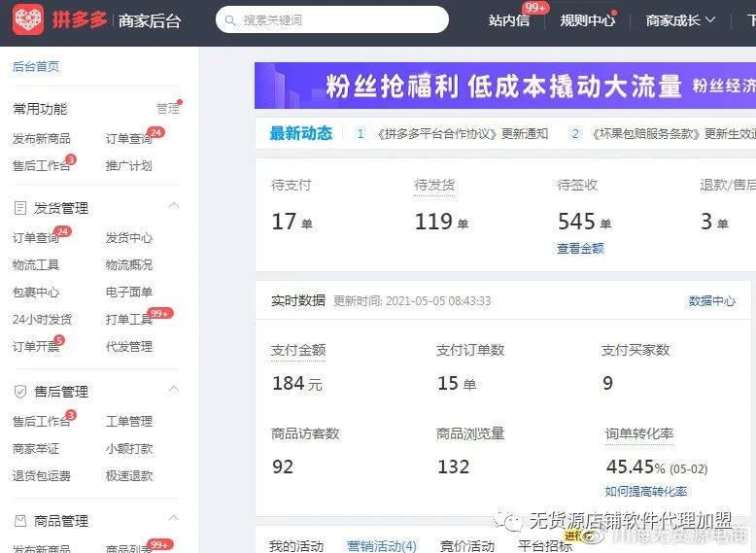Collapse the 商品管理 section chevron
The width and height of the screenshot is (756, 553).
174,518
